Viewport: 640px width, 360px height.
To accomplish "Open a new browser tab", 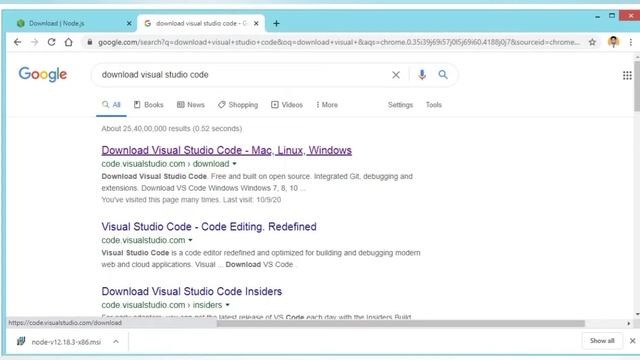I will point(276,24).
